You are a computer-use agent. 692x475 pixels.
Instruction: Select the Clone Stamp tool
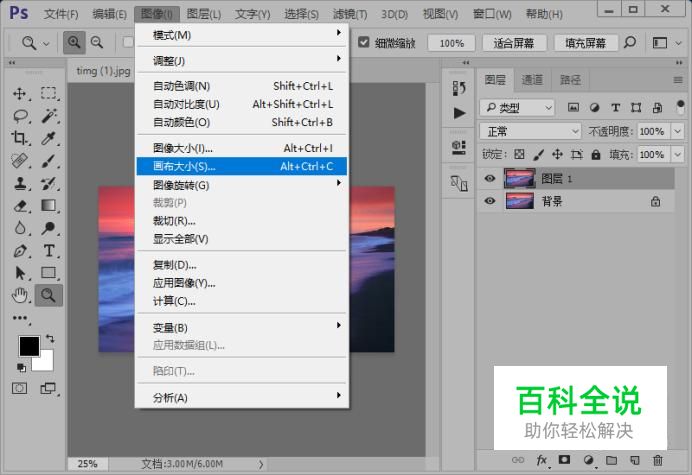[x=20, y=183]
